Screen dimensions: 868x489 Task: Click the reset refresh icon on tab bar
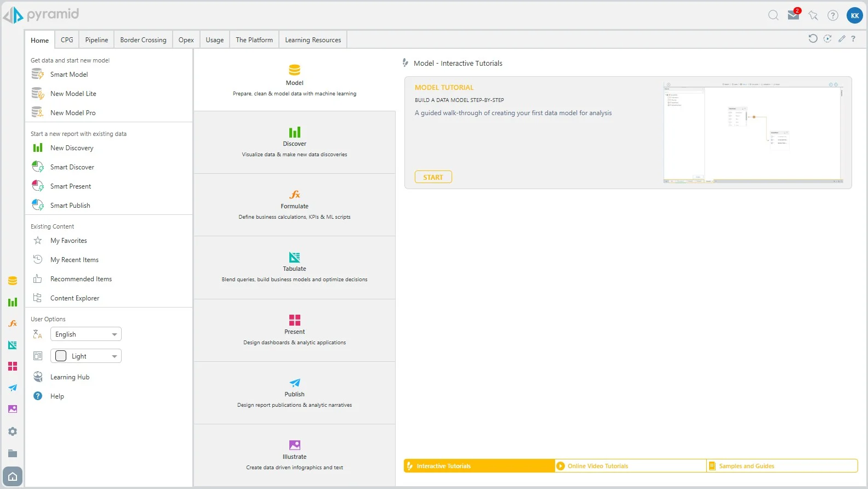(813, 38)
